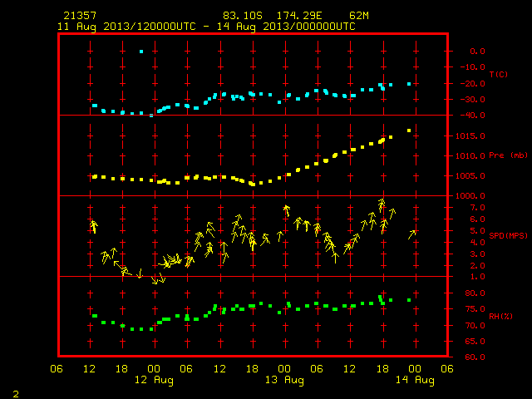Click the last yellow pressure point above 1015.0
Image resolution: width=532 pixels, height=399 pixels.
409,131
